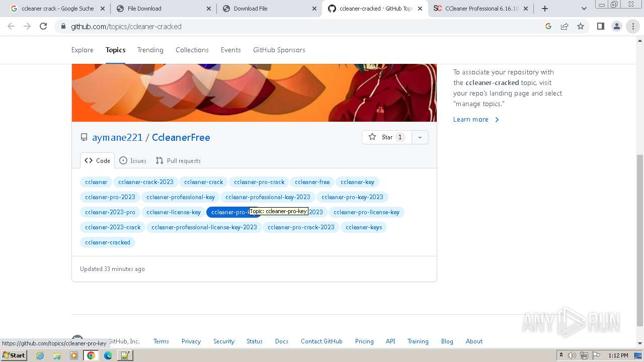Click the 'ccleaner-pro-crack-2023' topic tag
The height and width of the screenshot is (362, 644).
point(301,227)
